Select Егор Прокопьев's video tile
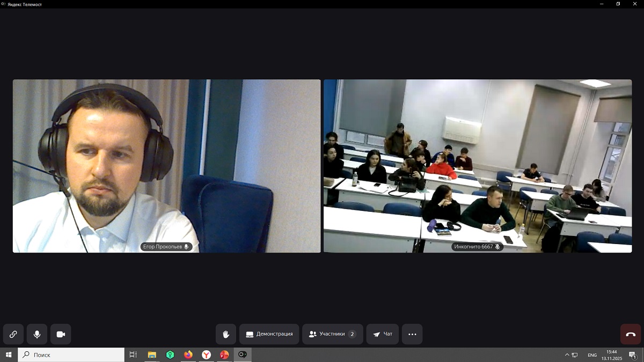 point(166,166)
